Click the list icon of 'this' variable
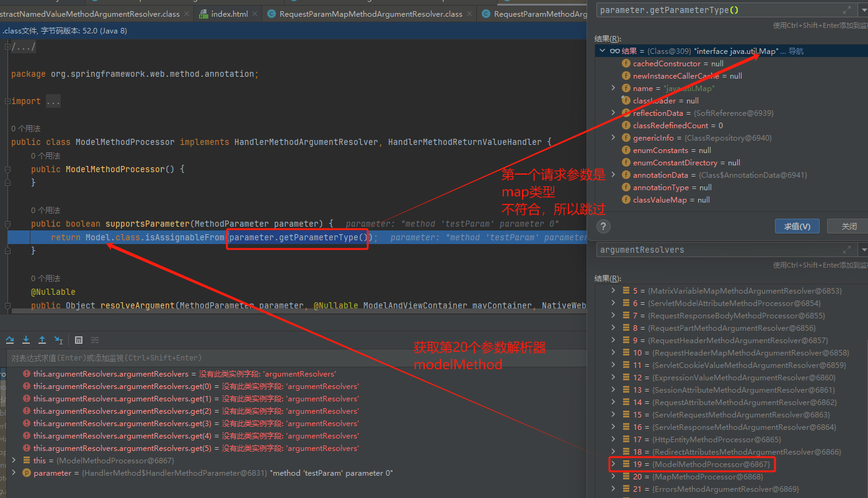 27,461
